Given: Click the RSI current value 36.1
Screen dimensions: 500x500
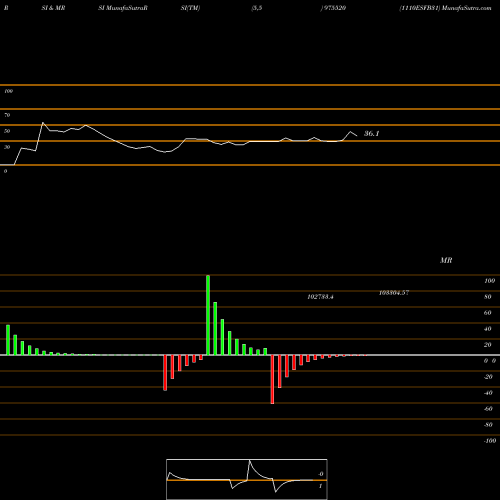Looking at the screenshot, I should [x=371, y=134].
